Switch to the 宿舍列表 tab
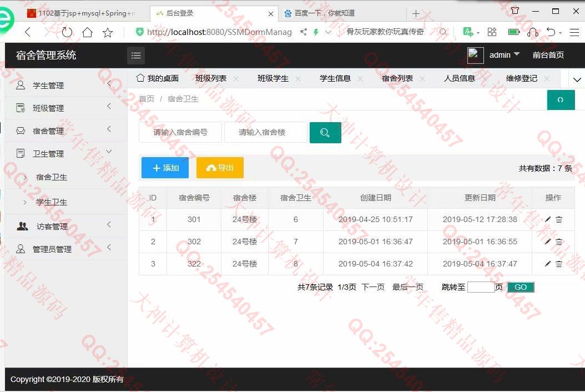The image size is (585, 392). click(x=397, y=78)
